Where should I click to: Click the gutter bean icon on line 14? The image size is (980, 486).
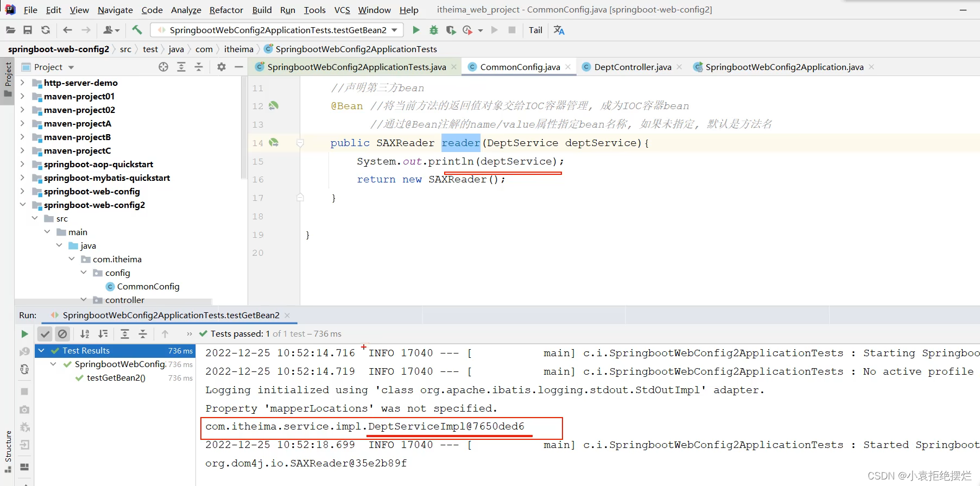click(x=274, y=142)
